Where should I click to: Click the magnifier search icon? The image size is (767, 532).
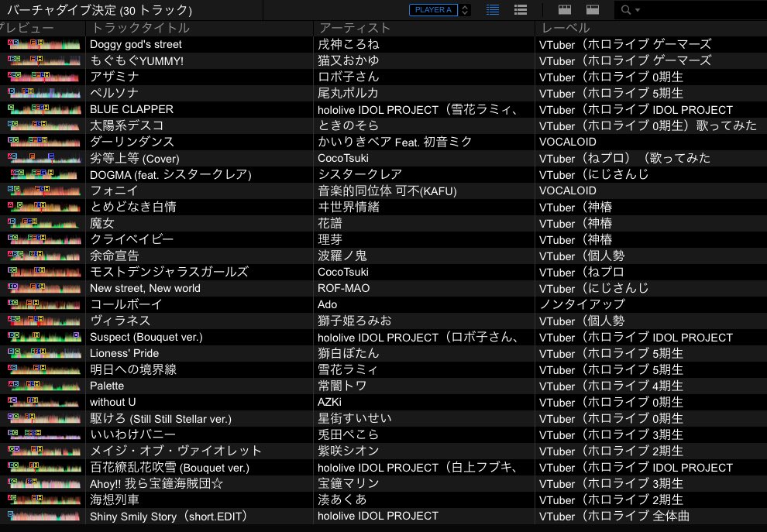(626, 10)
